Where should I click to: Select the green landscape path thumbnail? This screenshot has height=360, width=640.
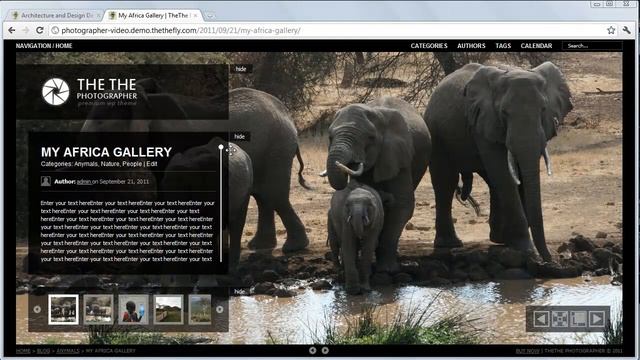pyautogui.click(x=169, y=309)
